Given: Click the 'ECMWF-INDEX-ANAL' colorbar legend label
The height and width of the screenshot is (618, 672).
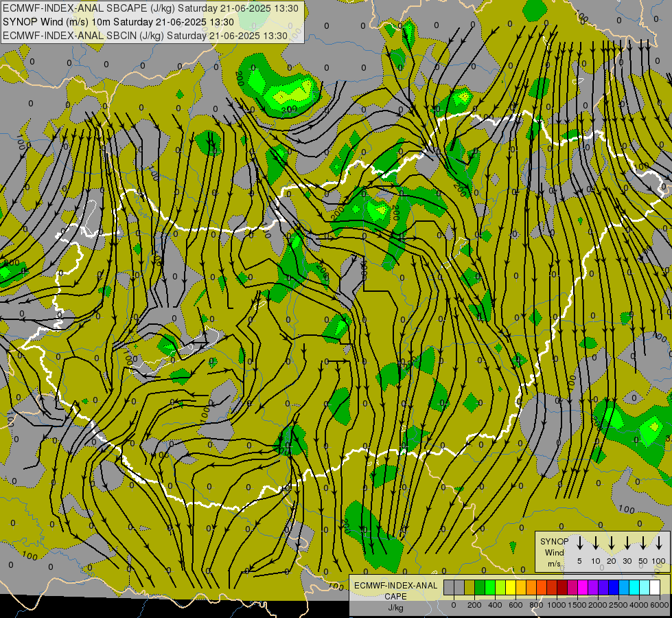Looking at the screenshot, I should point(395,586).
